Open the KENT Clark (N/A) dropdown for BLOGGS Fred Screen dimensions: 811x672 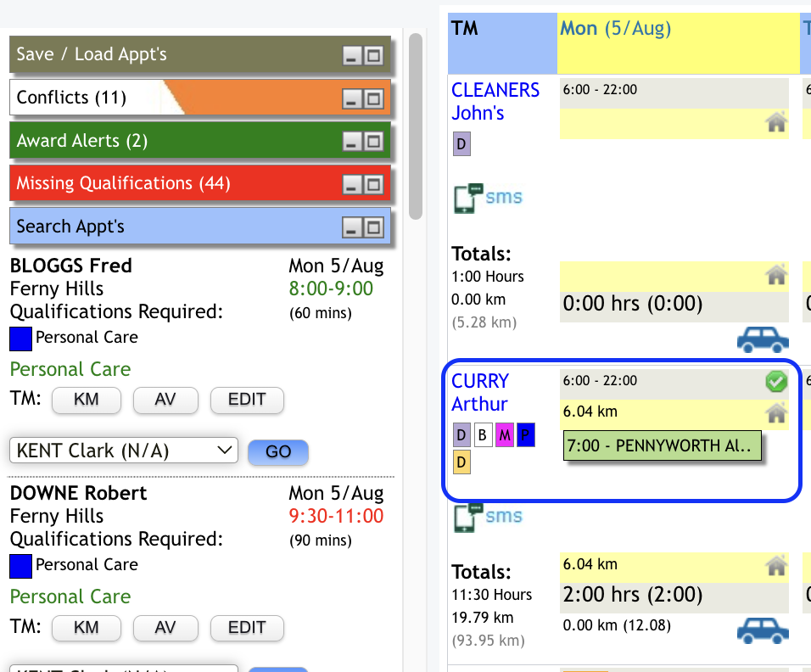coord(124,451)
